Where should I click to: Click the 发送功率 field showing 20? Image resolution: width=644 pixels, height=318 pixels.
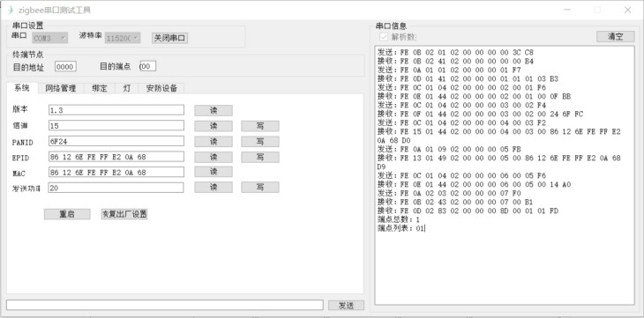(116, 188)
